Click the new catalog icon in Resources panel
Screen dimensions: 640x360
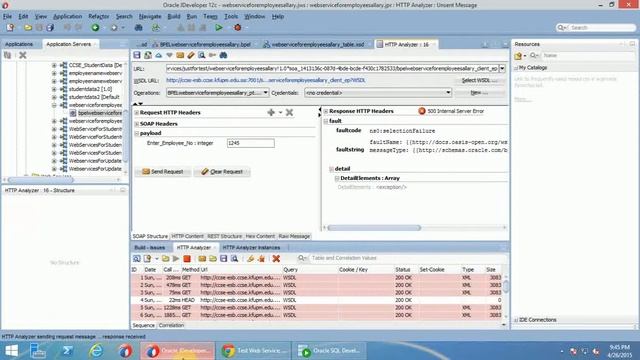(518, 56)
